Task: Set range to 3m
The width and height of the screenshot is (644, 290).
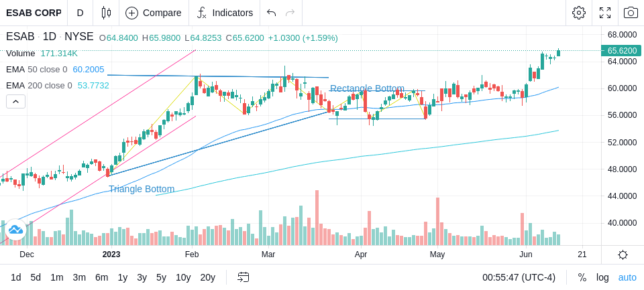Action: [79, 278]
